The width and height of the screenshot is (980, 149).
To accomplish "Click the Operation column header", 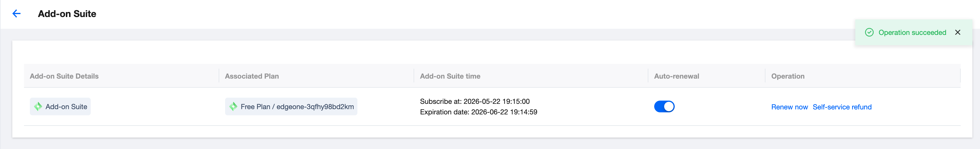I will tap(787, 76).
